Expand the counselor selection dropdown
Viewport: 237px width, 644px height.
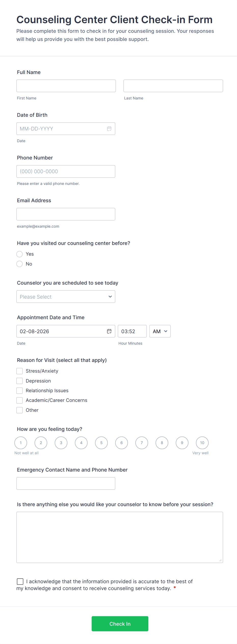pos(66,297)
